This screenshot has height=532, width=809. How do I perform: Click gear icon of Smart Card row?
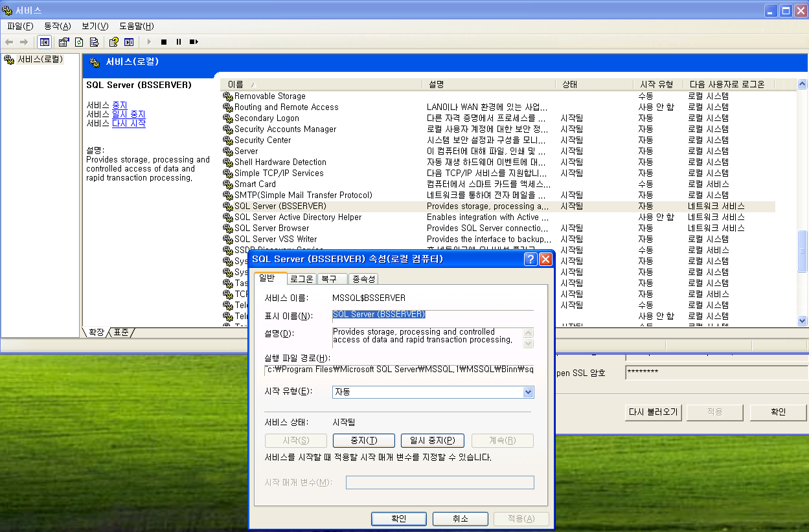coord(227,184)
